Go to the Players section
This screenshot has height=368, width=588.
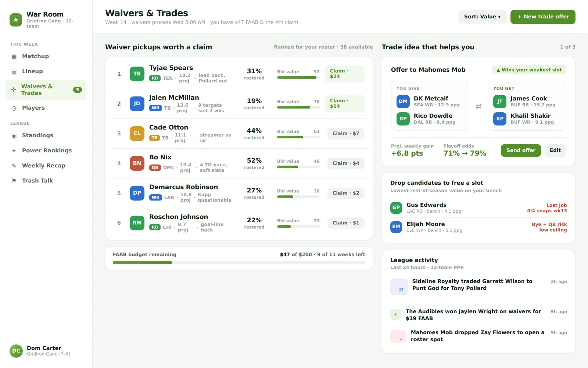[x=46, y=108]
